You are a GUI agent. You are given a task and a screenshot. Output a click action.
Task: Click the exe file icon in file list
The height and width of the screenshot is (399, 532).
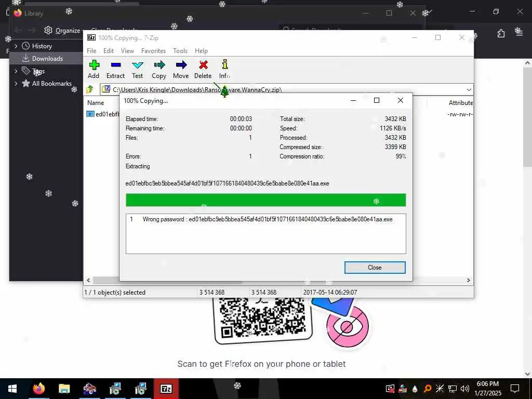coord(90,114)
